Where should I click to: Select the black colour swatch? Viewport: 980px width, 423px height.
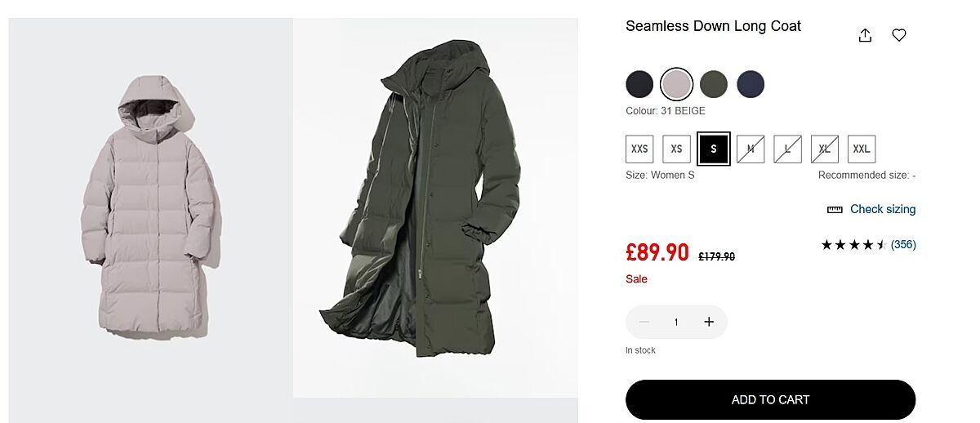click(x=639, y=84)
